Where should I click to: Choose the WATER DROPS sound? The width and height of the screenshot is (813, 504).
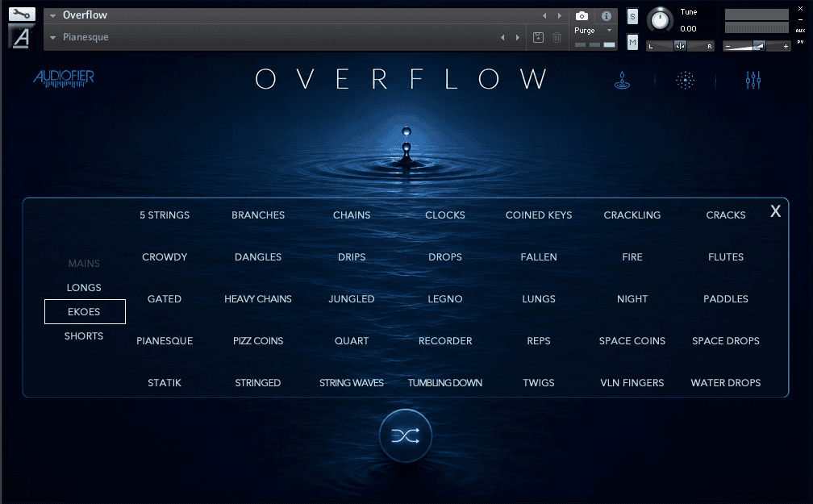[x=725, y=383]
